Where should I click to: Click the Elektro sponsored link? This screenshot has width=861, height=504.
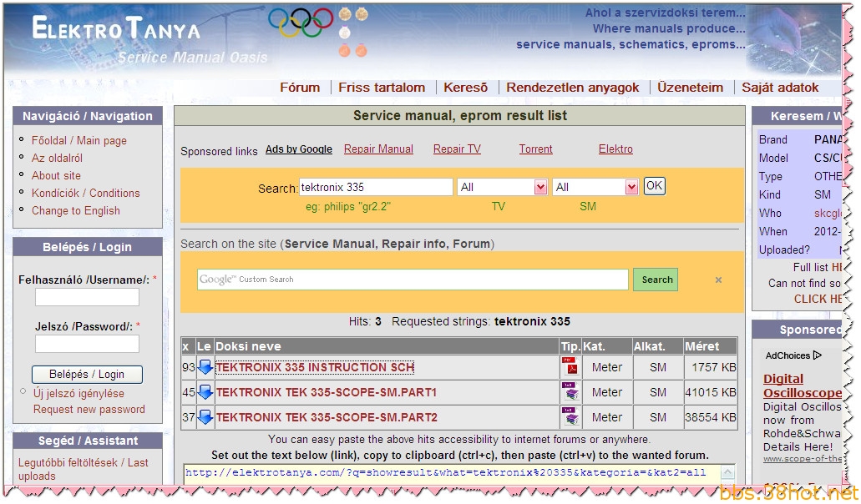coord(615,149)
